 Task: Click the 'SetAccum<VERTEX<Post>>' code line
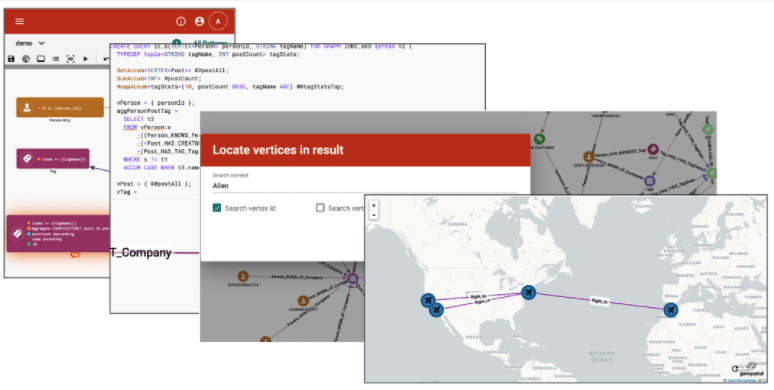[172, 71]
